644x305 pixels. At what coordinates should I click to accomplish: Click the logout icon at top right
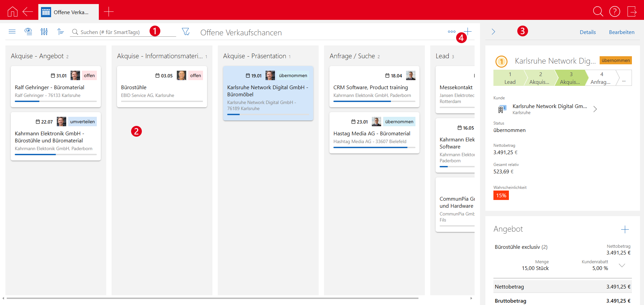point(632,11)
